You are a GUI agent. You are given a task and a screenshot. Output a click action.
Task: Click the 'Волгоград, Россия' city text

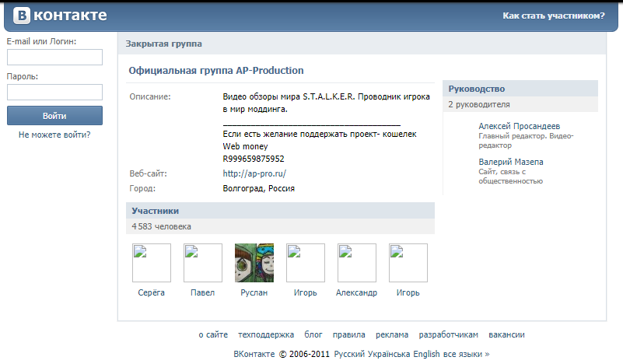click(259, 188)
